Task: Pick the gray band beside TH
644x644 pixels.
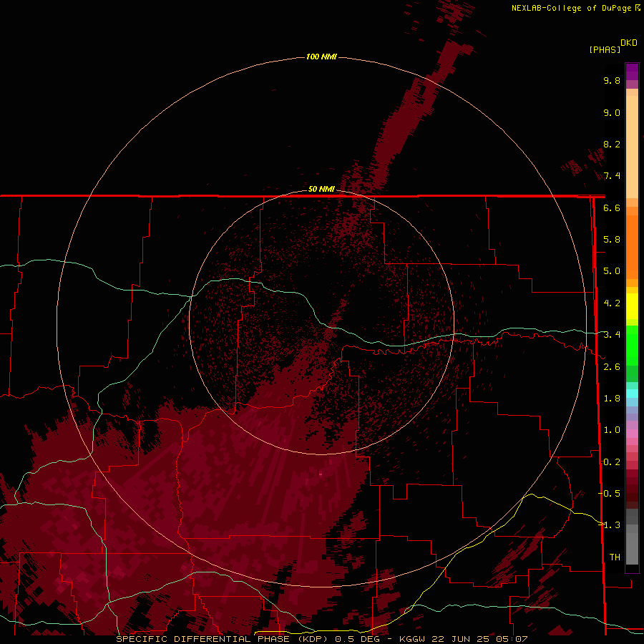Action: click(632, 550)
